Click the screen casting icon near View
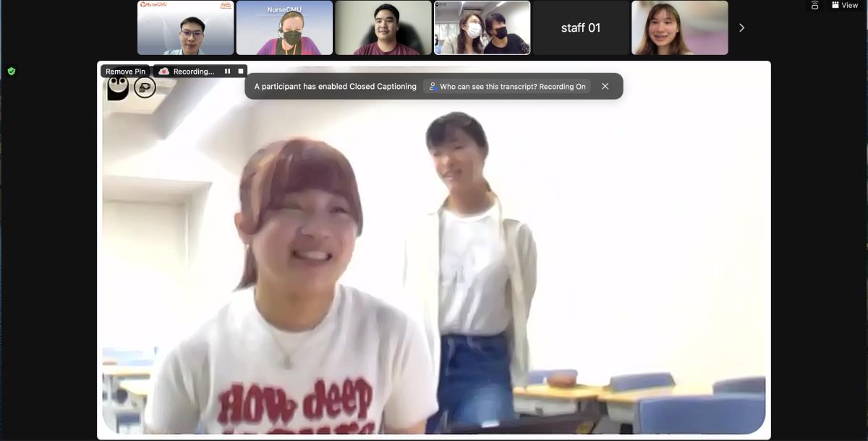868x441 pixels. coord(814,5)
